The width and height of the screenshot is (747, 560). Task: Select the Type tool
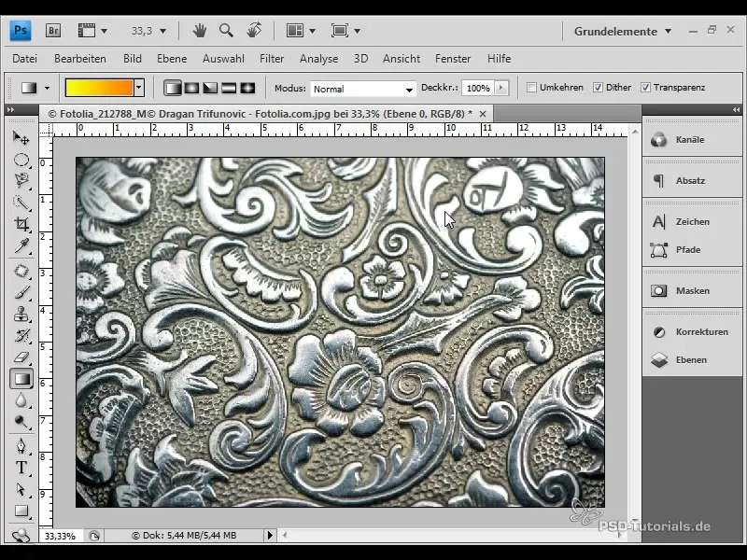(x=21, y=468)
